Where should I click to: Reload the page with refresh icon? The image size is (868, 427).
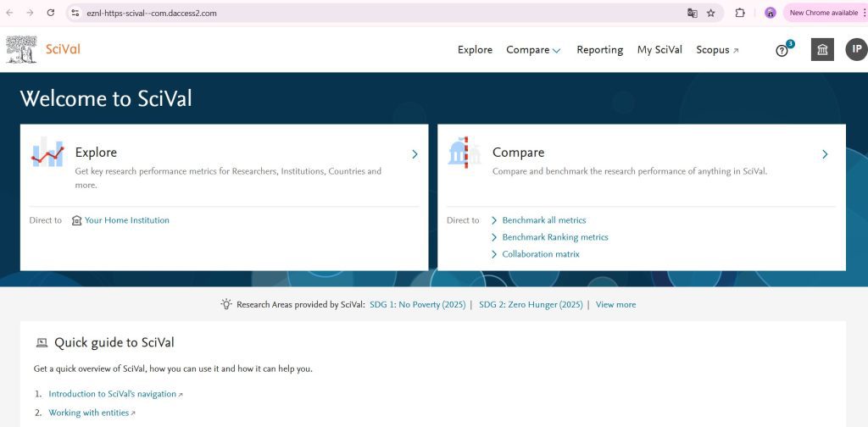coord(50,13)
